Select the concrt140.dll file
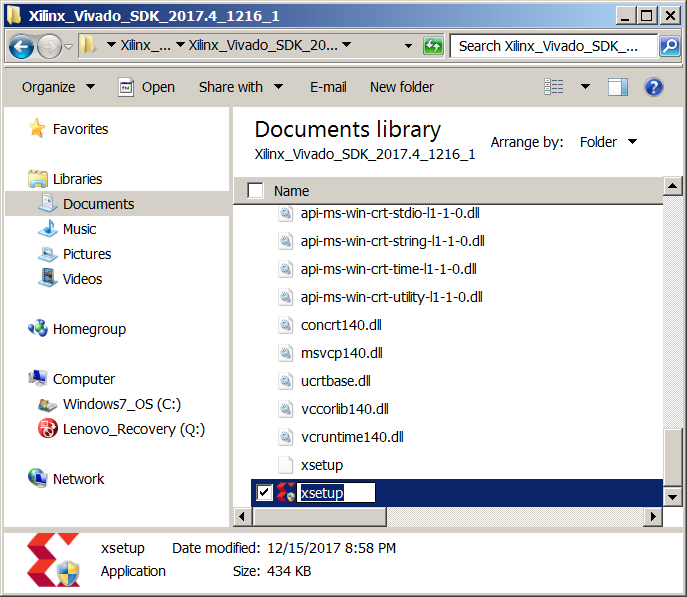This screenshot has height=597, width=687. pos(341,325)
